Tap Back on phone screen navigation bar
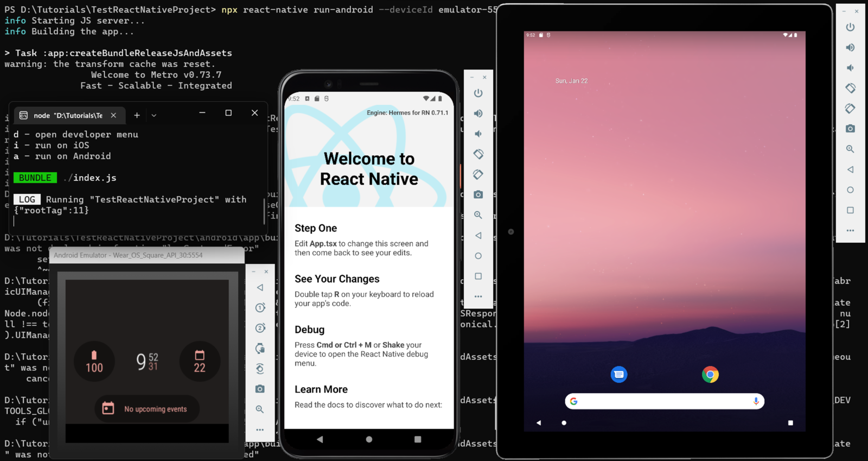Screen dimensions: 868x461 [320, 439]
